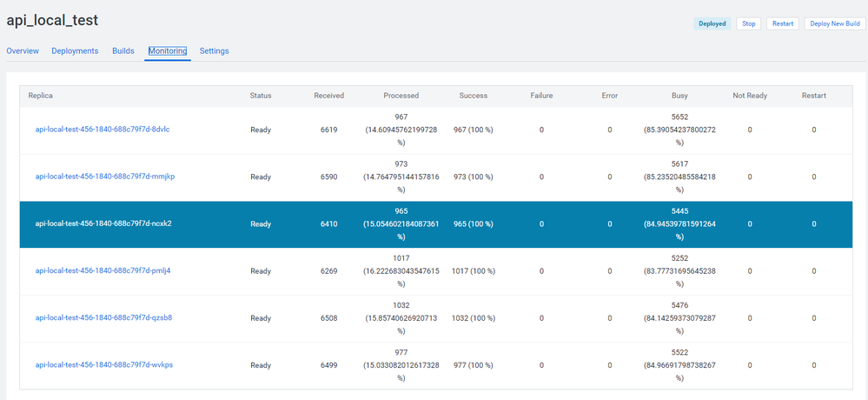Click the Deployed status badge

[x=712, y=23]
